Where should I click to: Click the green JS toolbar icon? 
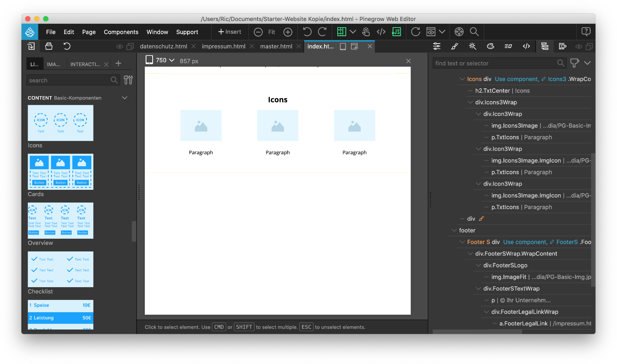[397, 32]
